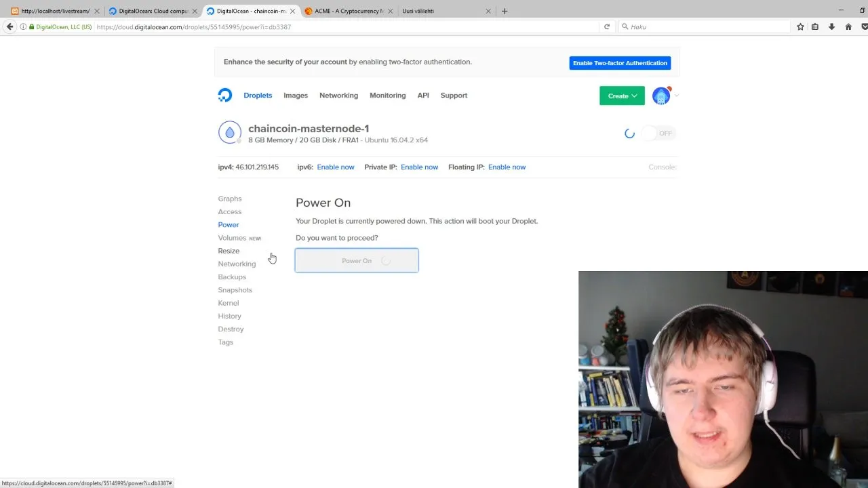The height and width of the screenshot is (488, 868).
Task: Select Resize in the droplet sidebar
Action: [x=229, y=251]
